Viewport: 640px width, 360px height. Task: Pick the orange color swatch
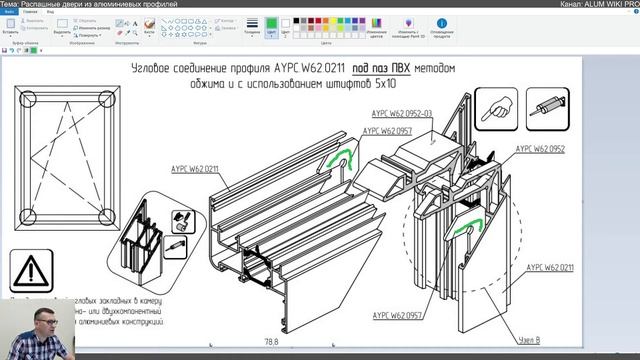[x=326, y=20]
